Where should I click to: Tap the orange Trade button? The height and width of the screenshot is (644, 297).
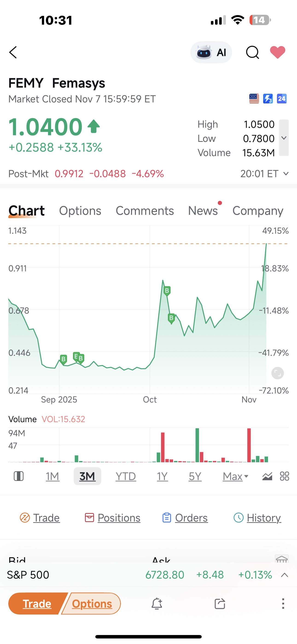(x=37, y=603)
